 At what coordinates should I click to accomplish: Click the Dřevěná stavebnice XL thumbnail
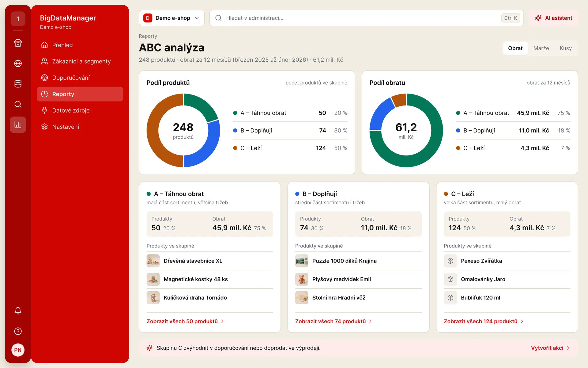point(153,261)
